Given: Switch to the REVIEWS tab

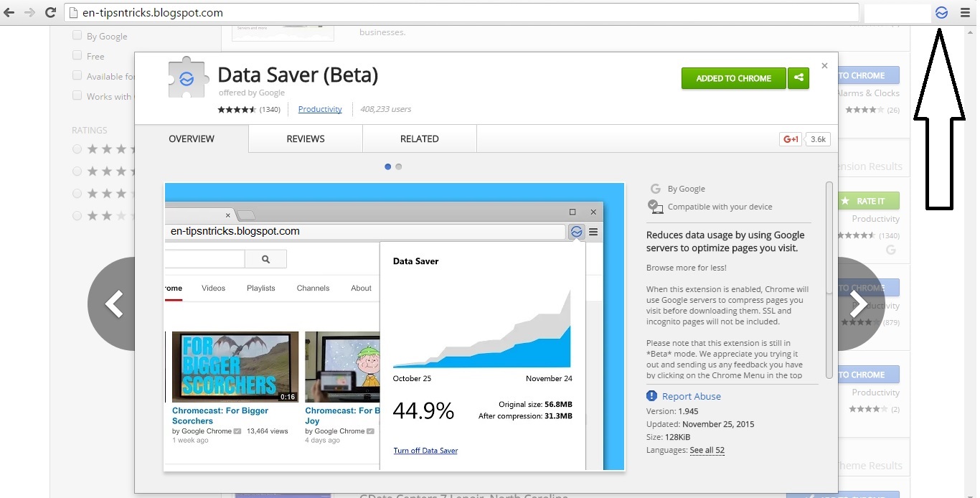Looking at the screenshot, I should [306, 138].
